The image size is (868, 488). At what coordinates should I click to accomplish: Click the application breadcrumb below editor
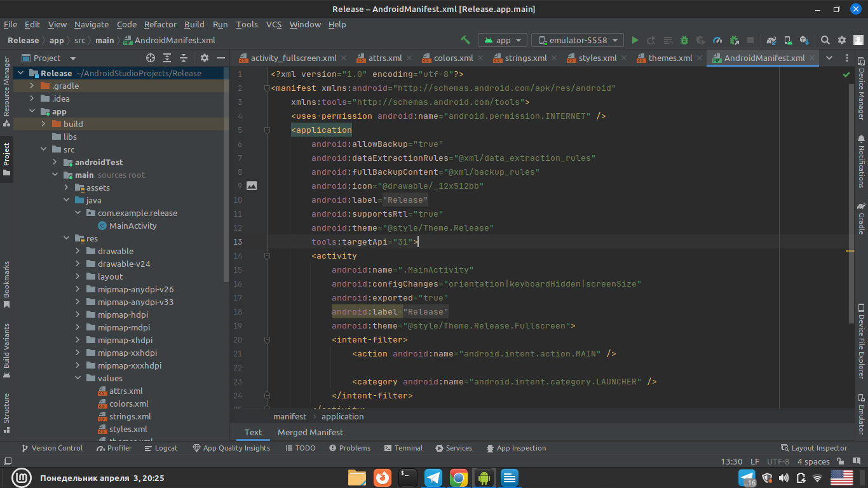tap(342, 416)
